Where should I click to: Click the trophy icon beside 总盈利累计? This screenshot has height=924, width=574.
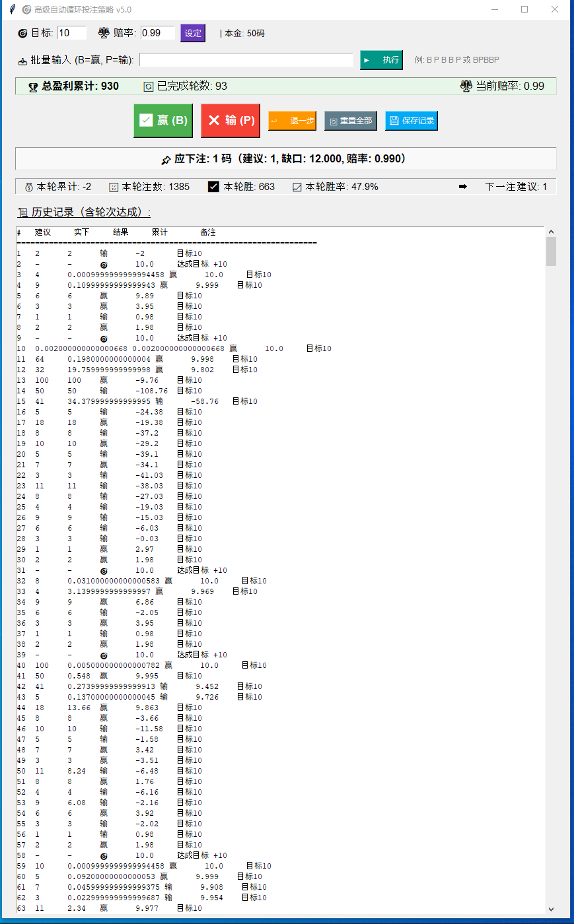pyautogui.click(x=33, y=86)
